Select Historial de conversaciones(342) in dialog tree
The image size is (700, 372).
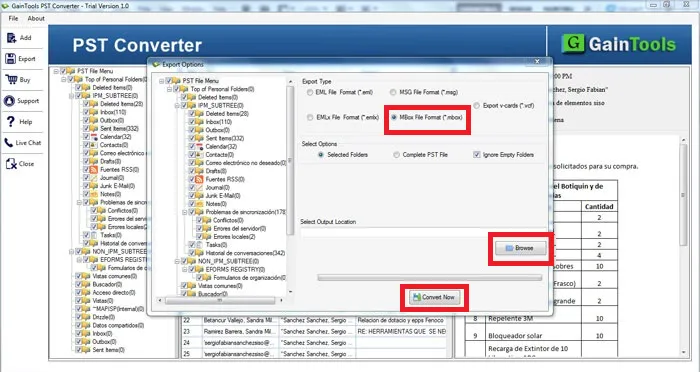click(x=245, y=253)
